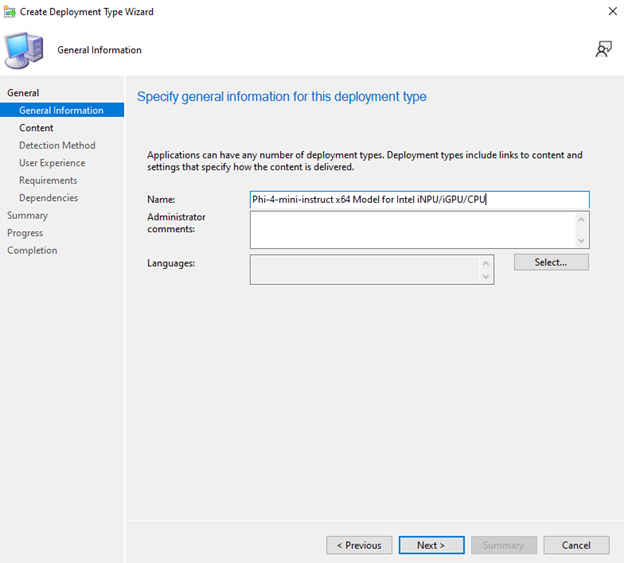Click the 'Languages:' label
Image resolution: width=624 pixels, height=563 pixels.
[x=171, y=263]
